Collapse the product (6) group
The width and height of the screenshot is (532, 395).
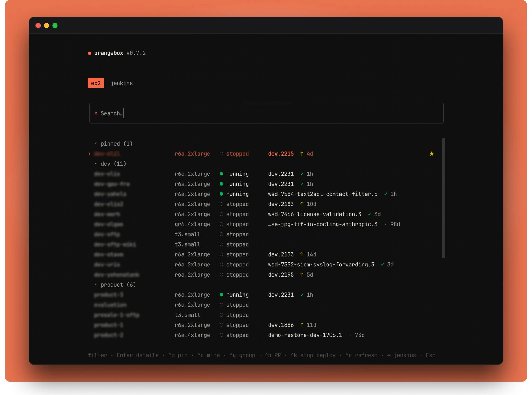coord(115,284)
